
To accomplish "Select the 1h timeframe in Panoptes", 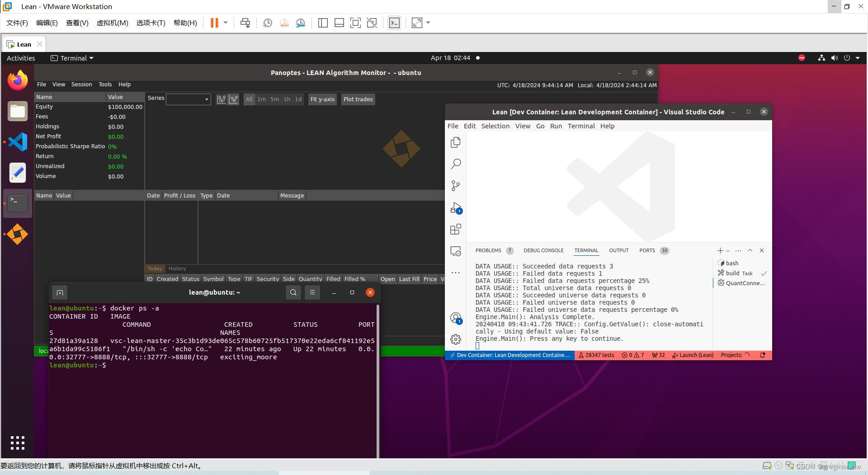I will 287,99.
